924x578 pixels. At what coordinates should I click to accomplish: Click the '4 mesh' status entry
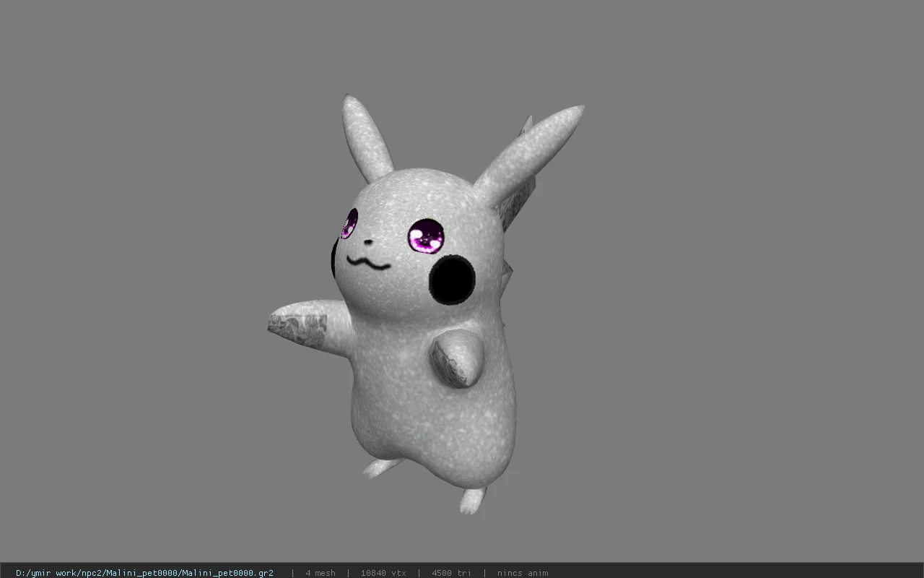321,573
